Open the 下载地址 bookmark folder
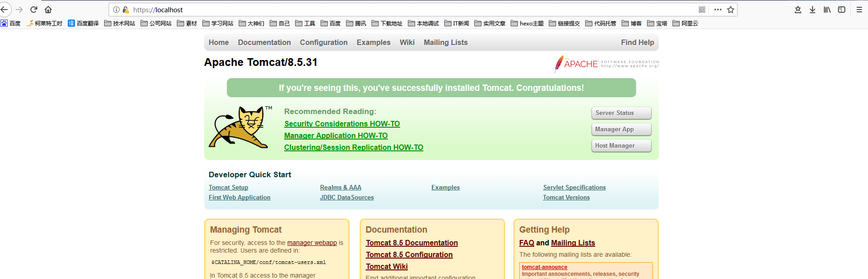 387,23
